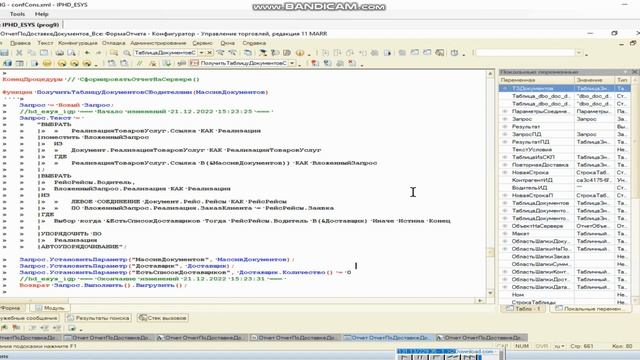Select the КонтрагентИД variable row
Viewport: 640px width, 360px height.
pyautogui.click(x=565, y=180)
